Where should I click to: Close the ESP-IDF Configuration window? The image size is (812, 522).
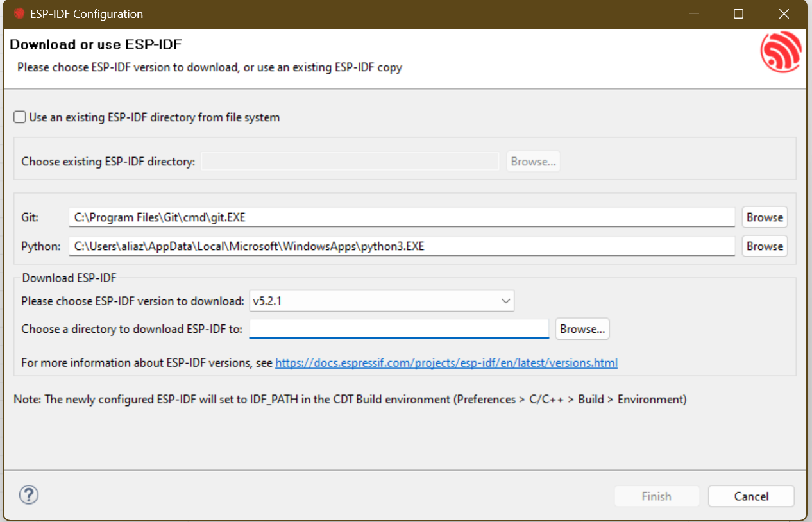coord(784,14)
